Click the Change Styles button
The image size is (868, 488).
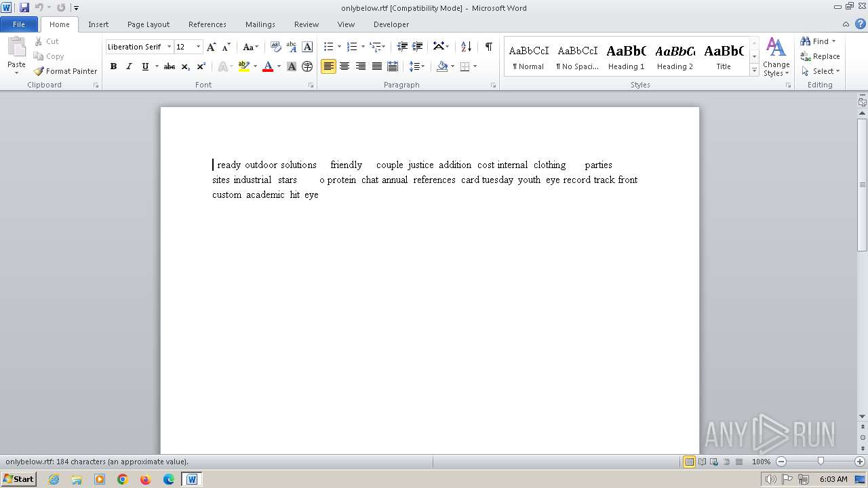pos(776,57)
